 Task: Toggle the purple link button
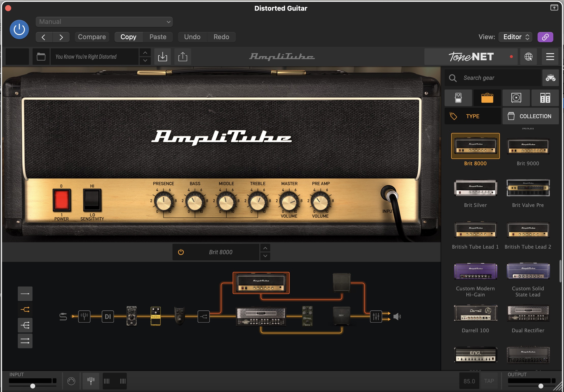point(545,37)
